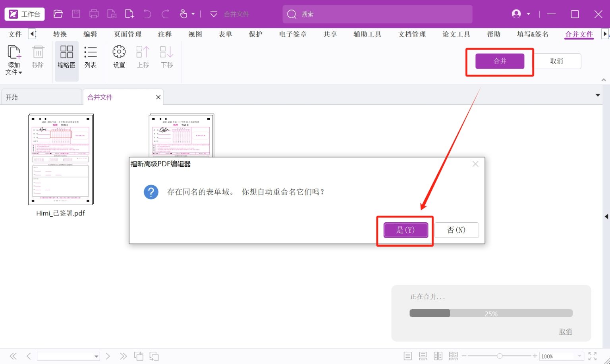Viewport: 610px width, 364px height.
Task: Click the purple 合并 merge button
Action: [x=500, y=61]
